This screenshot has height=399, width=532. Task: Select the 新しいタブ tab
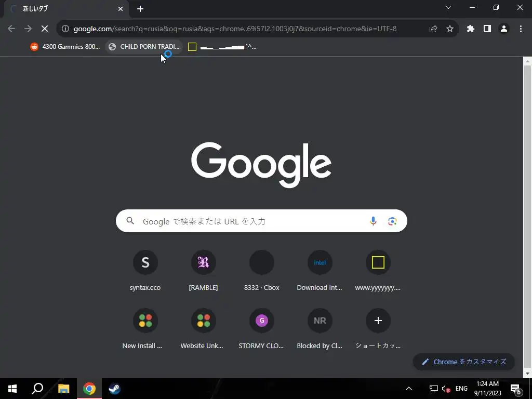66,9
